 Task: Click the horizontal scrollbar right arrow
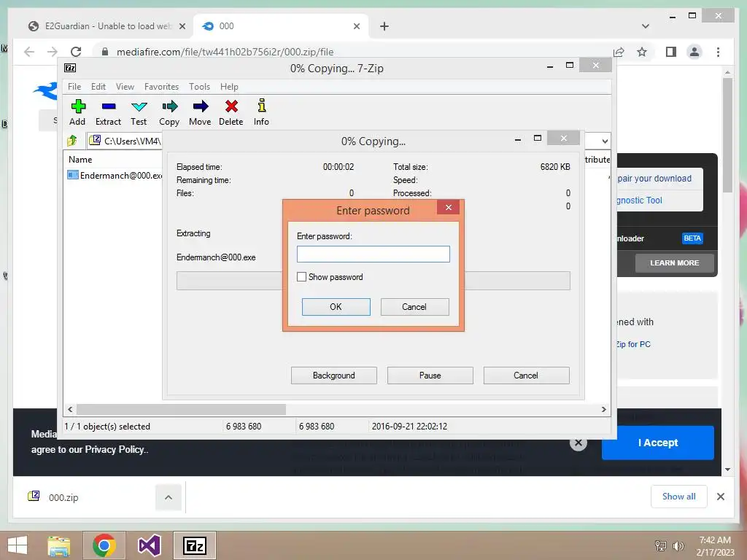coord(603,410)
